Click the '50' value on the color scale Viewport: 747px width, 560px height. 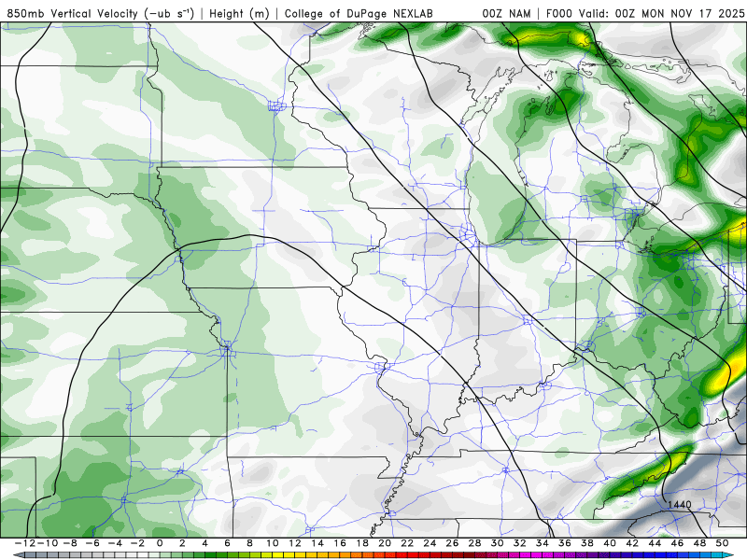(722, 543)
